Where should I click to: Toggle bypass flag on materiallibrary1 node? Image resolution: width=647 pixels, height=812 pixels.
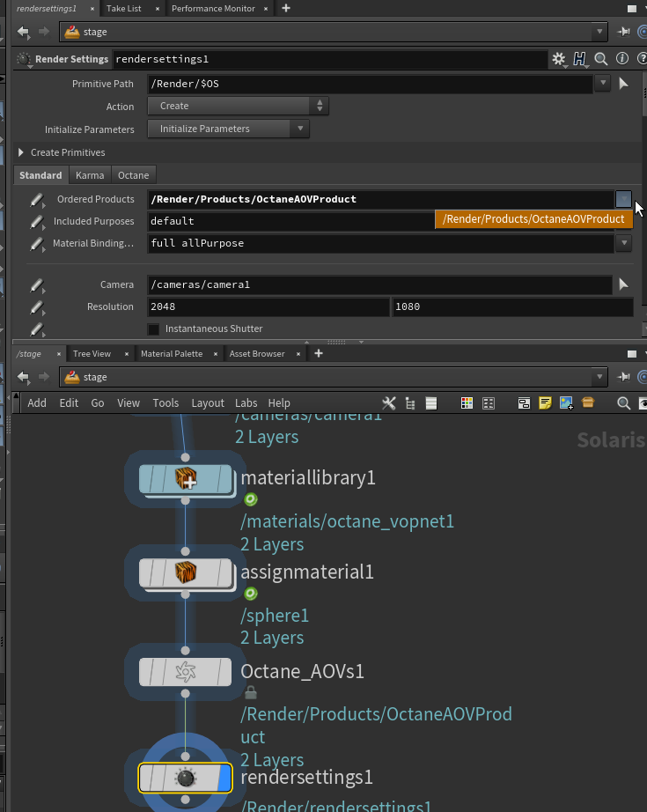pyautogui.click(x=146, y=478)
